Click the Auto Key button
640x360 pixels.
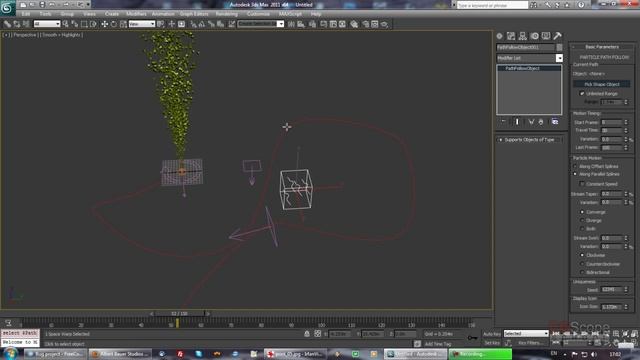[492, 334]
